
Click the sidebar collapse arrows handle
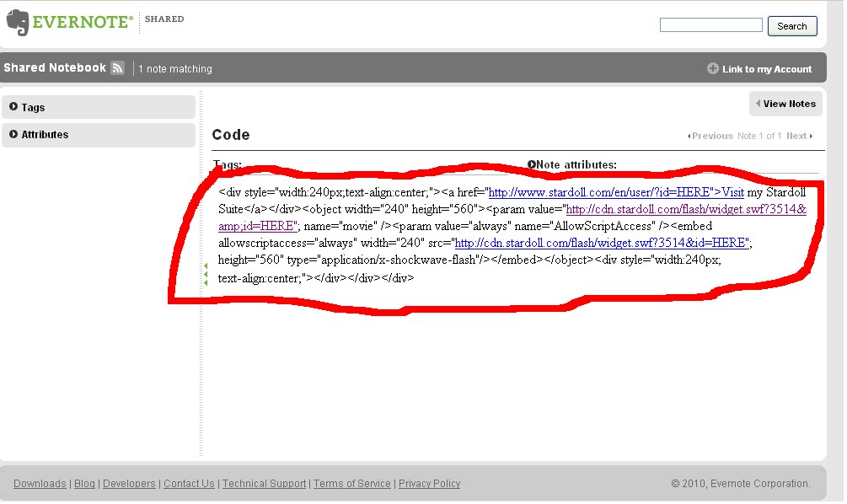(x=206, y=275)
